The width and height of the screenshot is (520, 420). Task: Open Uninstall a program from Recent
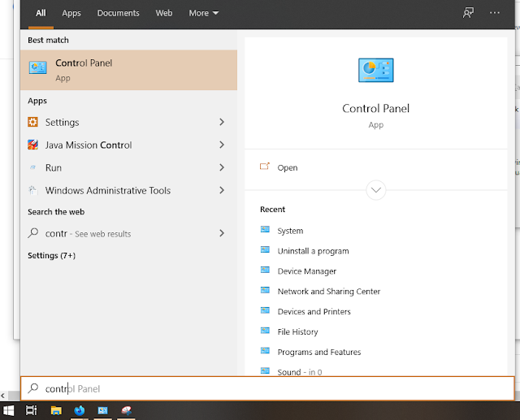click(x=313, y=251)
